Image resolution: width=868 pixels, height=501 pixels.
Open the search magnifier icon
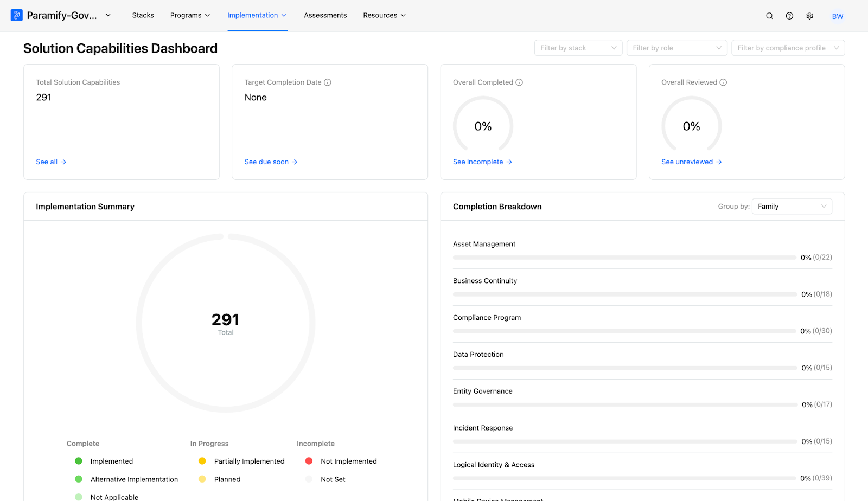pyautogui.click(x=769, y=16)
